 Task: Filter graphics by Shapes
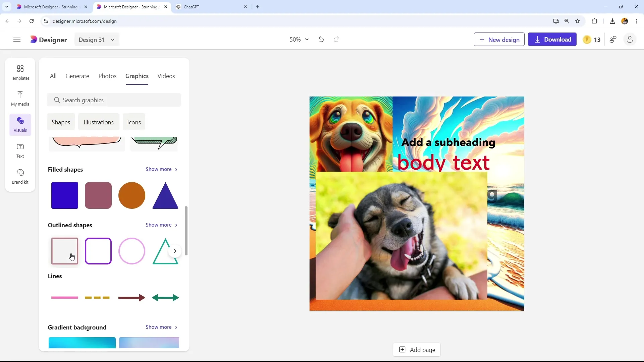tap(61, 122)
